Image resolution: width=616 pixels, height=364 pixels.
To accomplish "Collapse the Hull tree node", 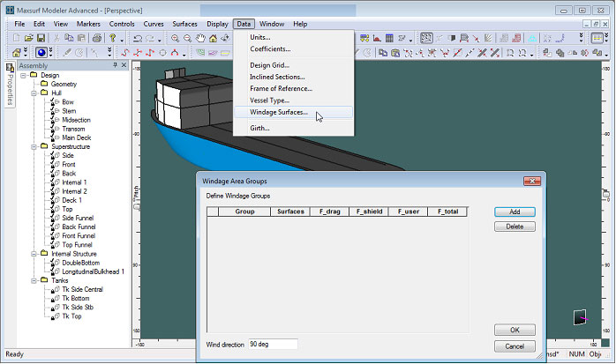I will click(33, 93).
